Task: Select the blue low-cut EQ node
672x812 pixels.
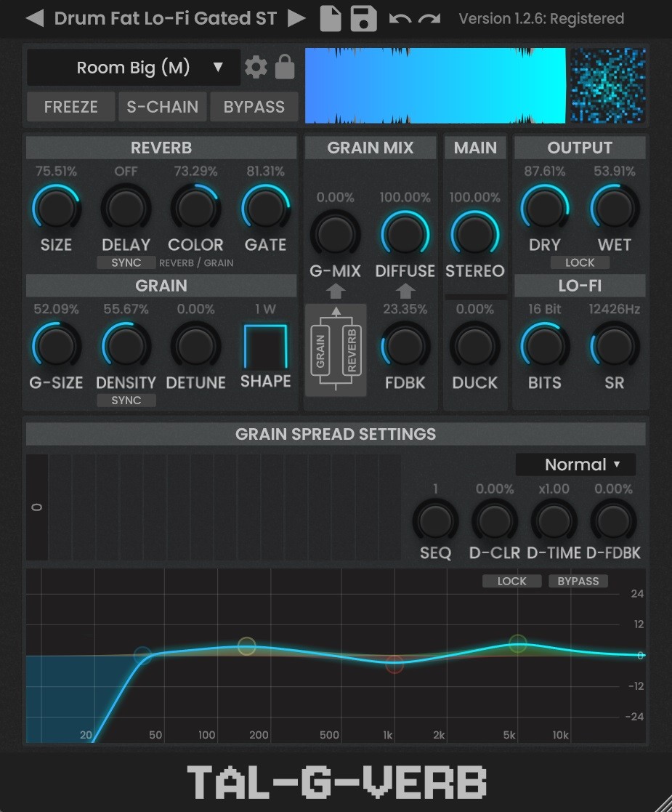Action: 142,655
